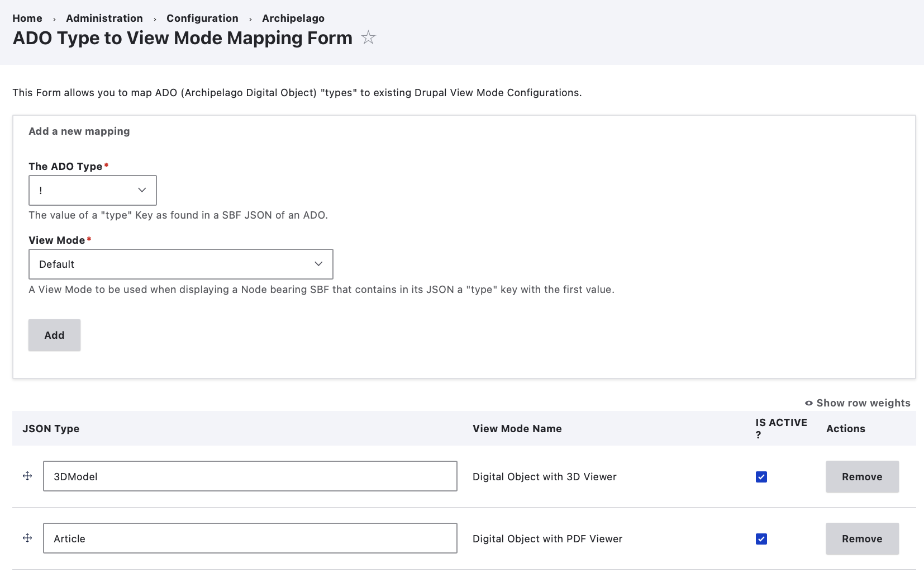Click drag handle icon for Article row
Image resolution: width=924 pixels, height=577 pixels.
(x=27, y=538)
